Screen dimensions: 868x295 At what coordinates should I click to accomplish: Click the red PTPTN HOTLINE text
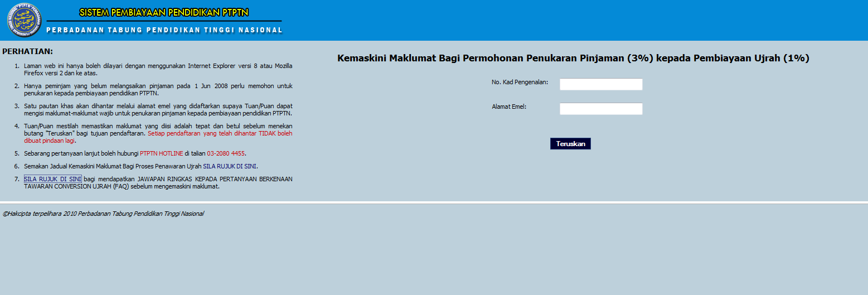click(161, 153)
